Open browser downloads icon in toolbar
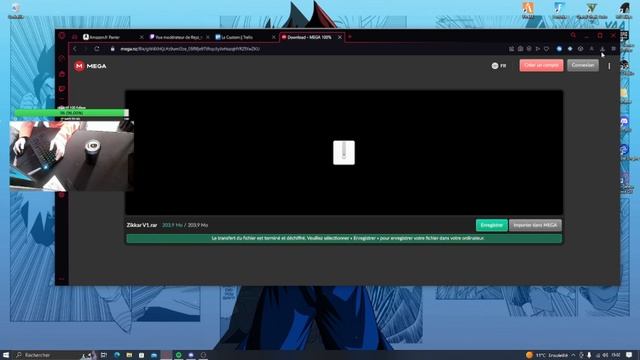Screen dimensions: 640x360 [x=602, y=49]
